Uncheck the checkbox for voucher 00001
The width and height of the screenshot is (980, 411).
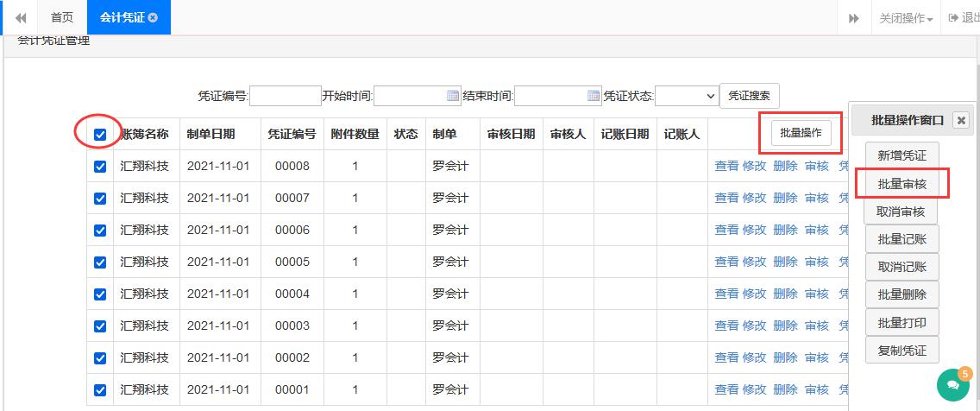pyautogui.click(x=100, y=390)
